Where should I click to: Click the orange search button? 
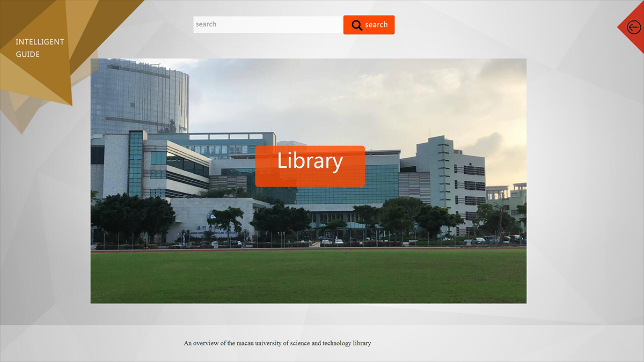click(x=369, y=25)
